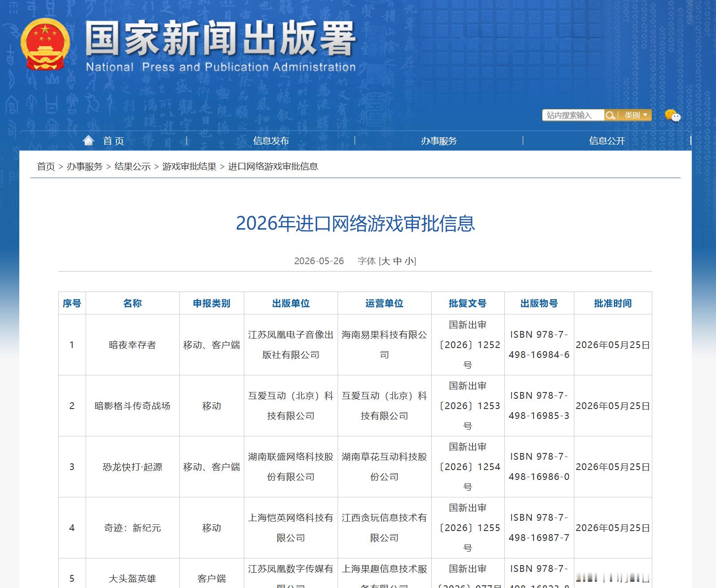Click ISBN 978-7-498-16987-7
This screenshot has width=716, height=588.
[x=539, y=528]
